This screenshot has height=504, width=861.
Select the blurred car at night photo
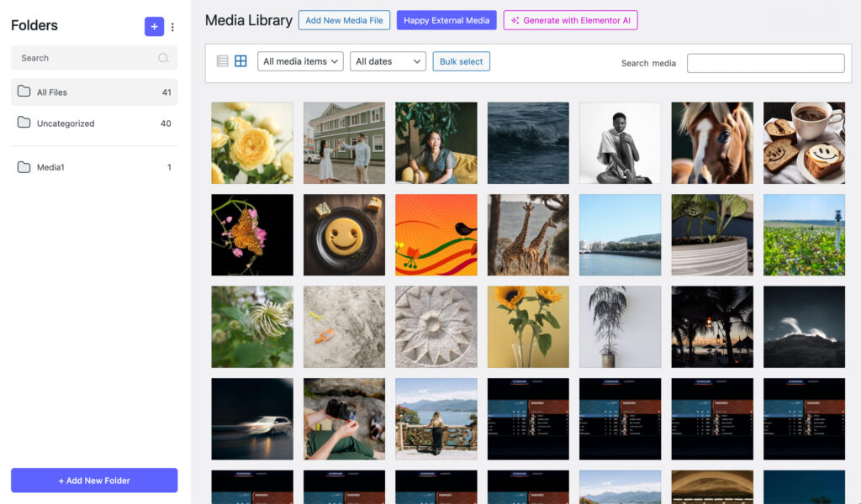[x=252, y=418]
